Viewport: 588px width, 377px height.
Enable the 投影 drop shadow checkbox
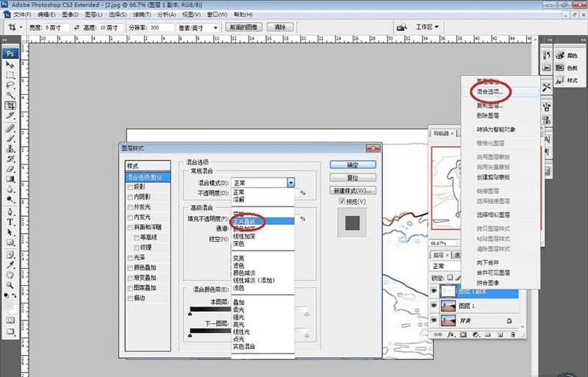130,187
